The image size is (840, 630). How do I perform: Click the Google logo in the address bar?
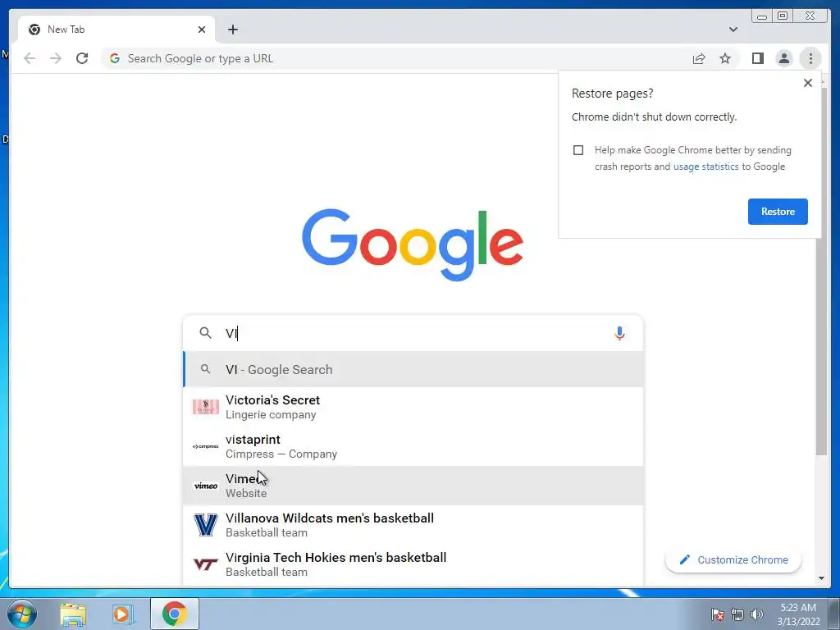click(x=115, y=58)
